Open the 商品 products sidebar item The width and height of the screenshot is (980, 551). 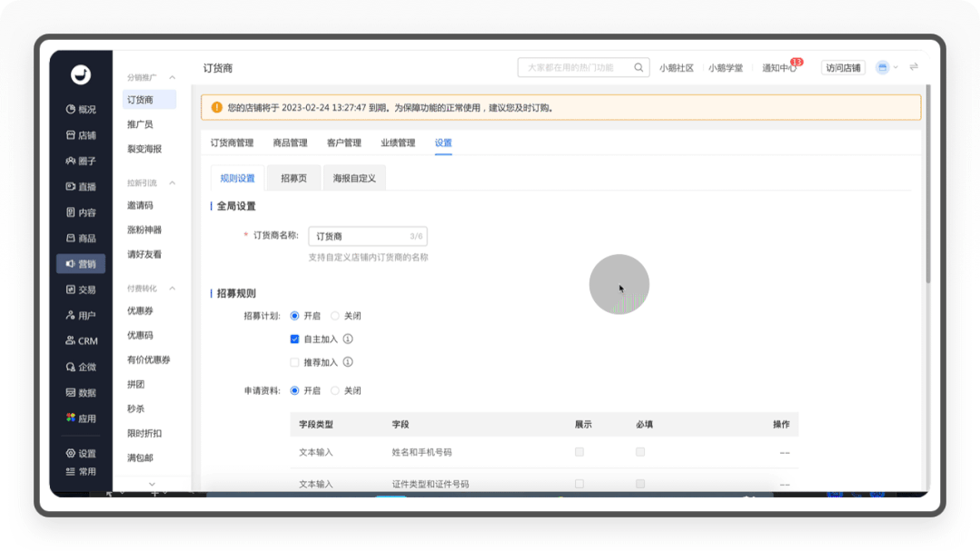point(81,238)
